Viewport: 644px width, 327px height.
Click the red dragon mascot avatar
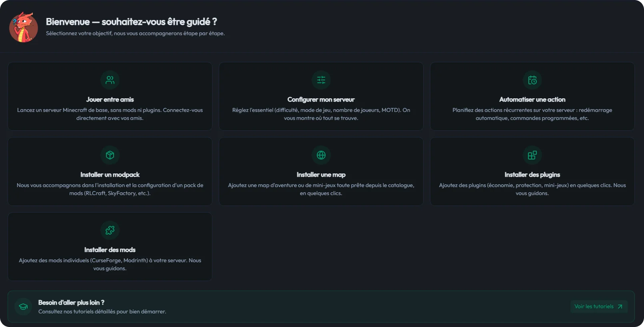click(x=24, y=27)
